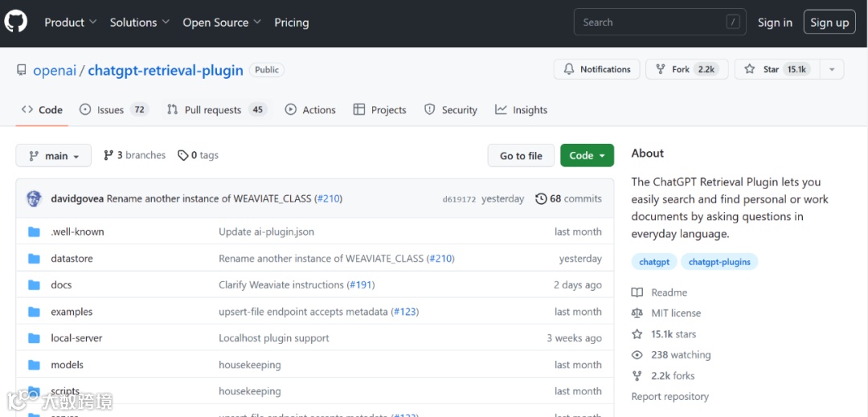Click davidgovea's avatar image
This screenshot has width=868, height=417.
[x=35, y=198]
